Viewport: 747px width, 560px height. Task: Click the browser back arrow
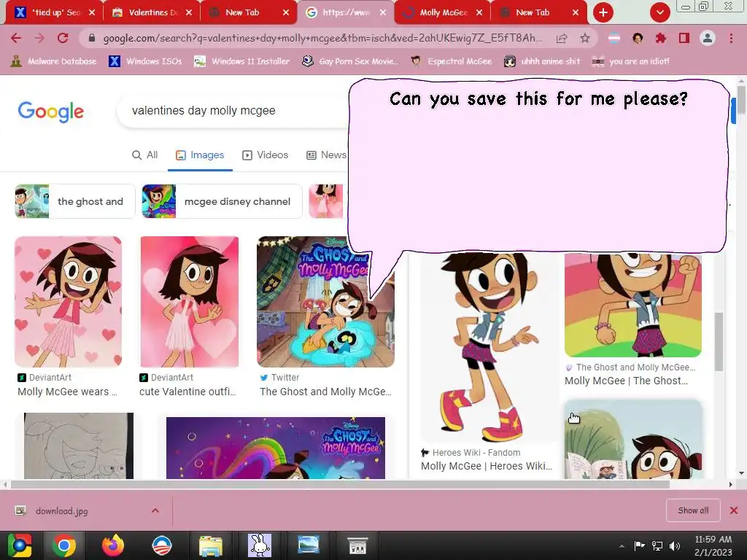(16, 38)
